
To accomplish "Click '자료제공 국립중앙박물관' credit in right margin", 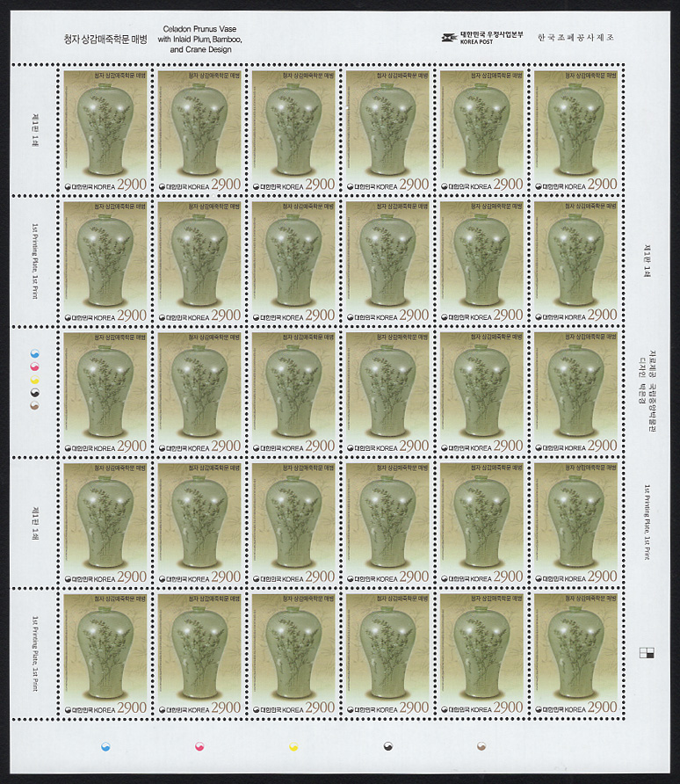I will tap(652, 391).
